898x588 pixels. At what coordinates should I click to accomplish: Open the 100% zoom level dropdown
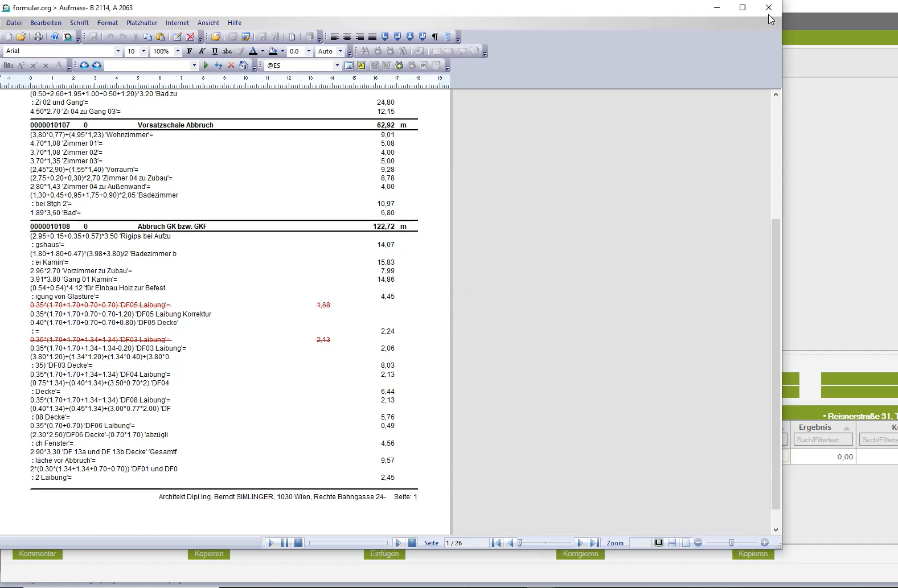click(177, 51)
